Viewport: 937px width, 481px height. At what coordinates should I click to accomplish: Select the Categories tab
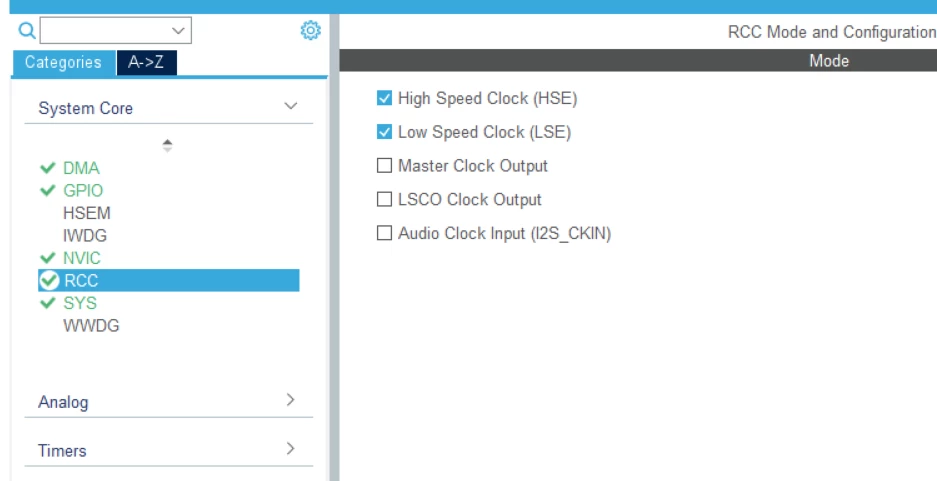pyautogui.click(x=63, y=62)
